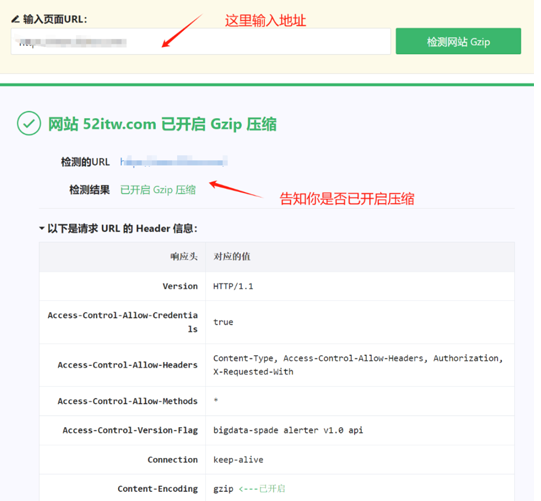Image resolution: width=541 pixels, height=501 pixels.
Task: Select the 对应的值 column header
Action: (x=232, y=256)
